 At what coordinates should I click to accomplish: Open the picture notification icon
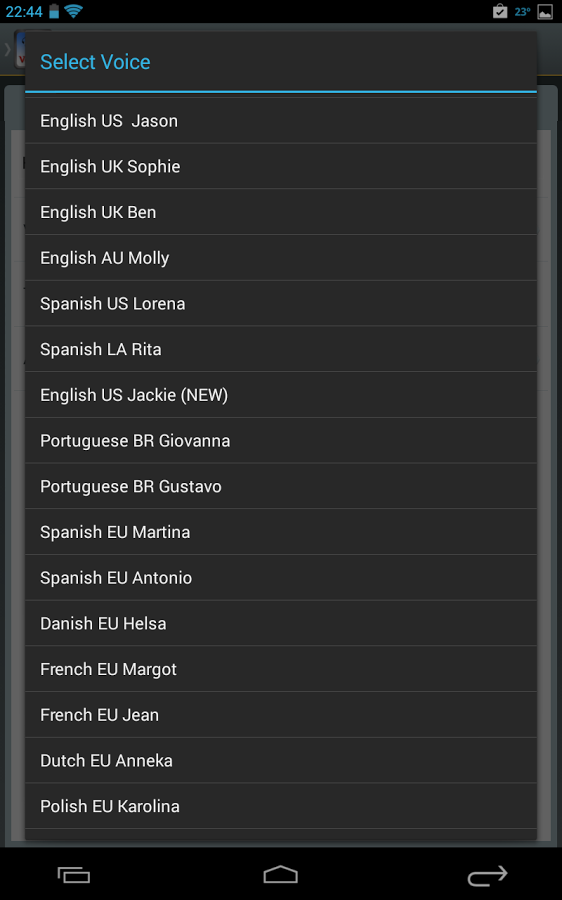pyautogui.click(x=545, y=11)
